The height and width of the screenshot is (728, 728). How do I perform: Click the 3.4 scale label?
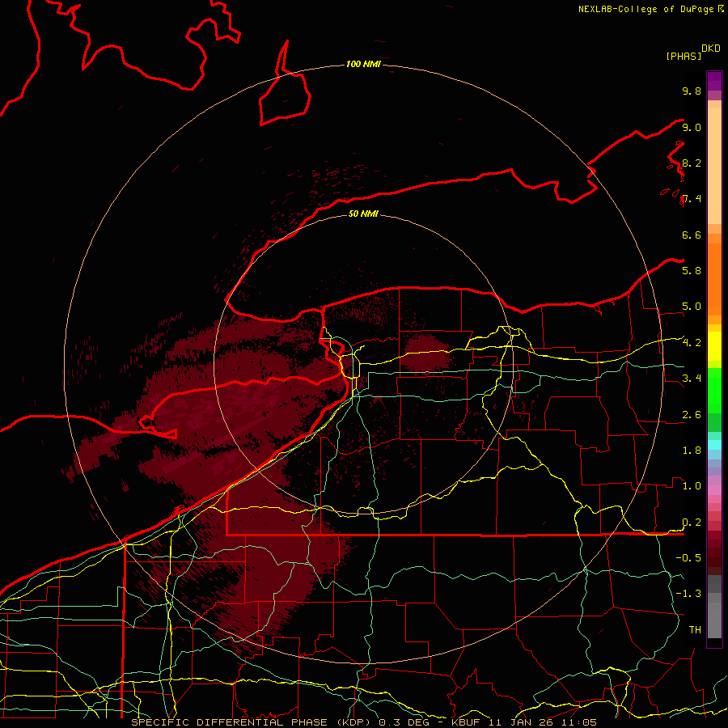tap(692, 379)
